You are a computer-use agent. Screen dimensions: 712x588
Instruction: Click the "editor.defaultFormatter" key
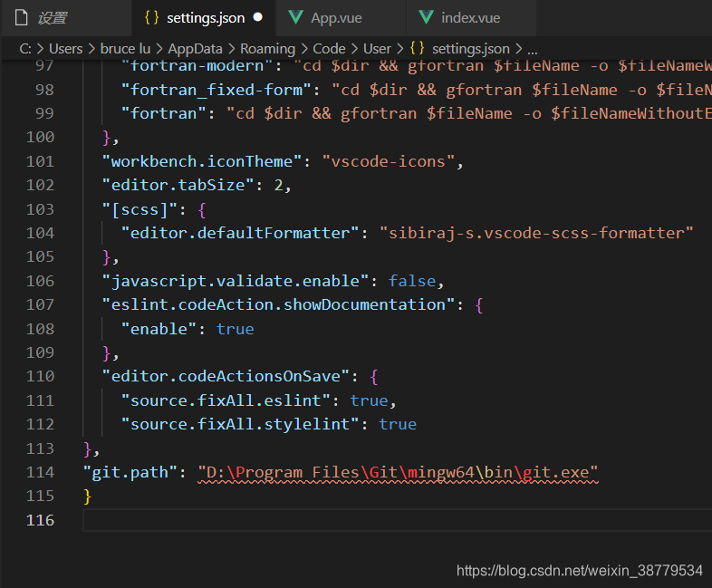(240, 234)
